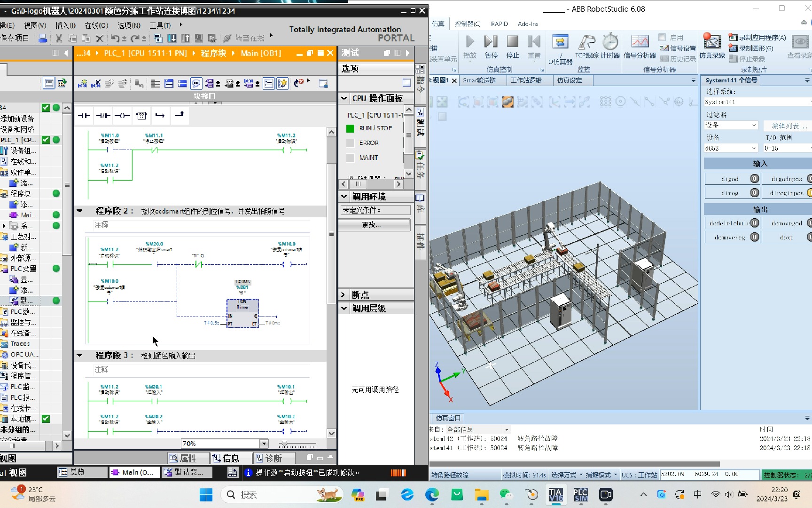Toggle the network comments bubble icon

pos(196,83)
